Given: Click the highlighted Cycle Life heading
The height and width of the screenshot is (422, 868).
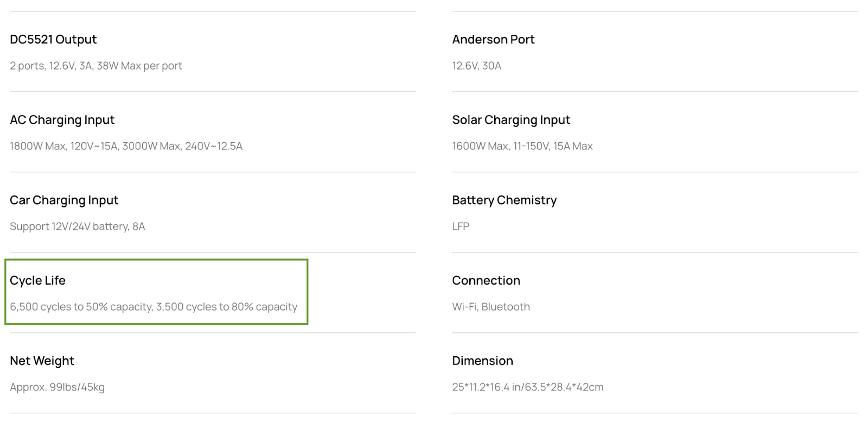Looking at the screenshot, I should coord(37,281).
